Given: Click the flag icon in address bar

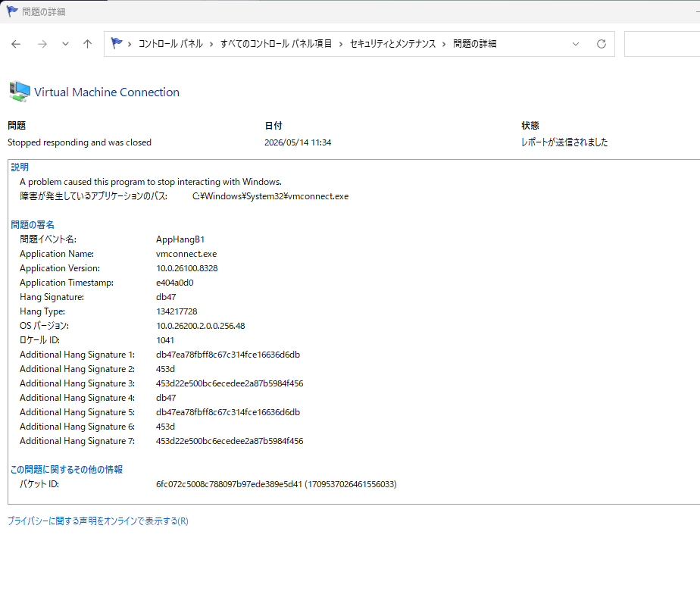Looking at the screenshot, I should (117, 43).
